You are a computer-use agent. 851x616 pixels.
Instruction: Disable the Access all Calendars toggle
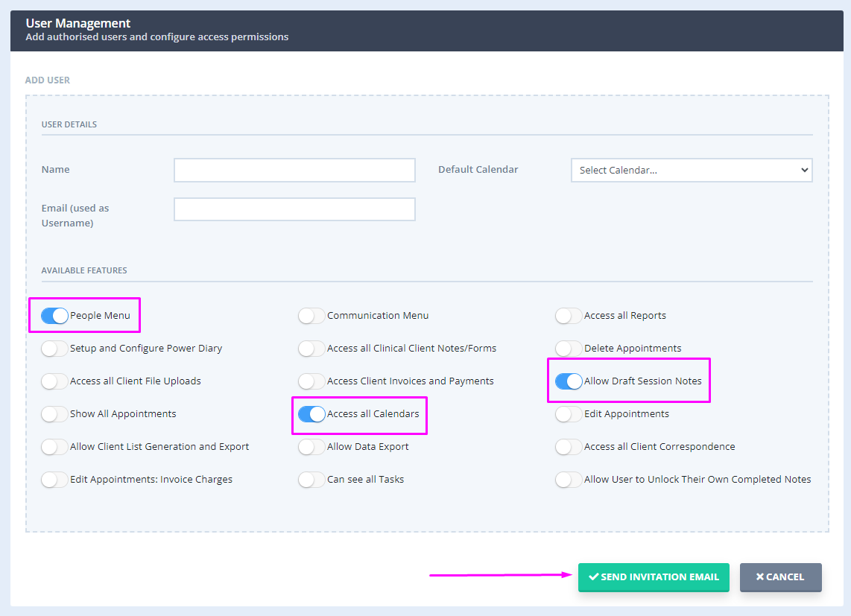[311, 413]
